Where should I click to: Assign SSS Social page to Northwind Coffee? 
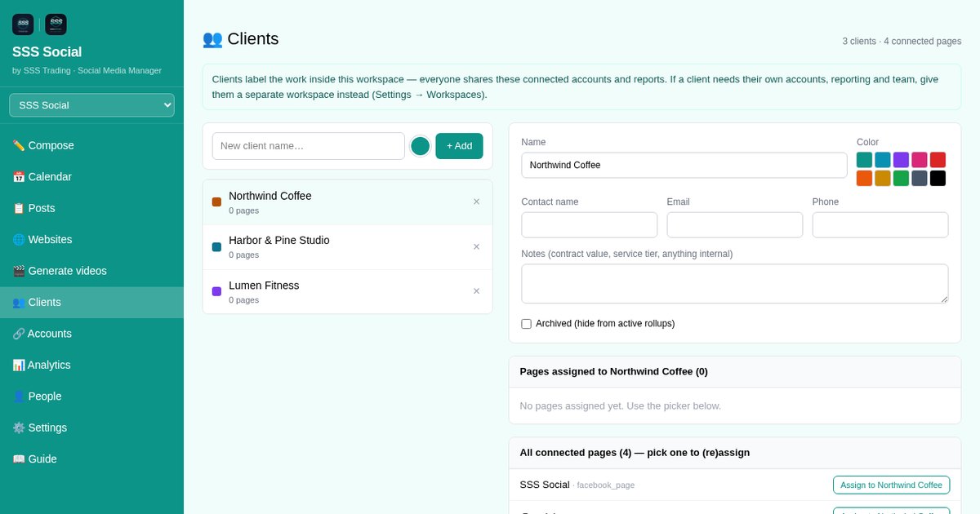pyautogui.click(x=891, y=485)
